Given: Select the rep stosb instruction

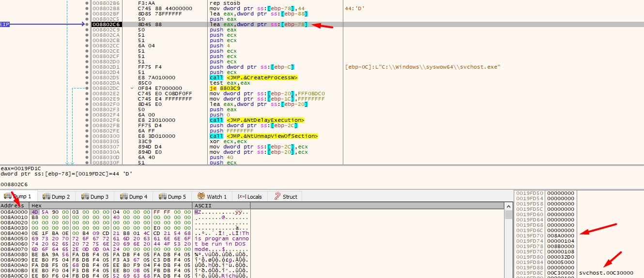Looking at the screenshot, I should point(225,3).
